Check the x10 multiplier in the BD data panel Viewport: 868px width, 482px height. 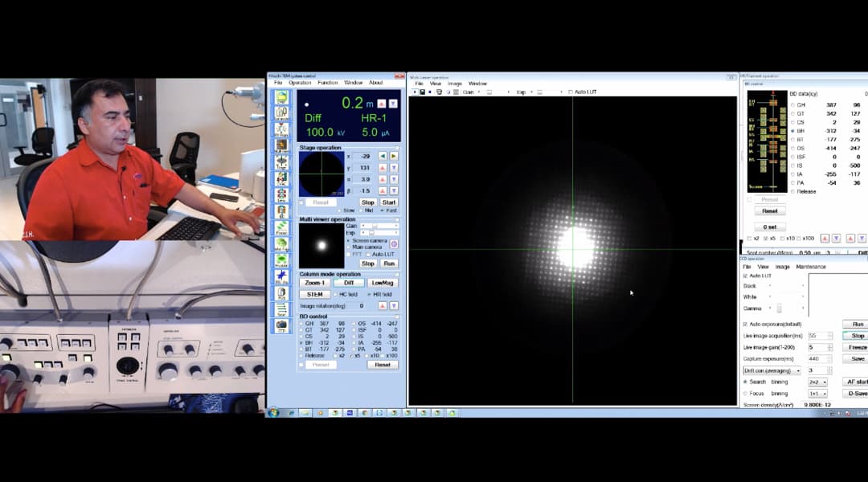(x=782, y=239)
